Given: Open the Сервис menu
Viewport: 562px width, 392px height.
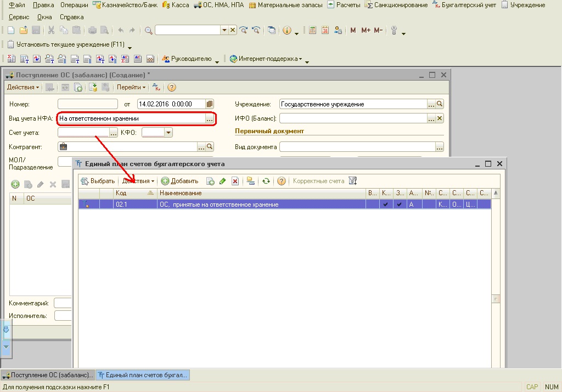Looking at the screenshot, I should [x=19, y=17].
